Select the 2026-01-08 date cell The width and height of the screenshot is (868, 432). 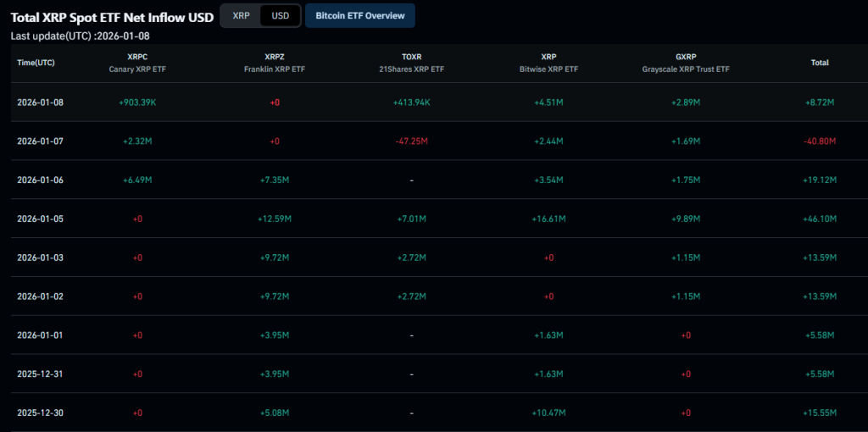pyautogui.click(x=41, y=102)
